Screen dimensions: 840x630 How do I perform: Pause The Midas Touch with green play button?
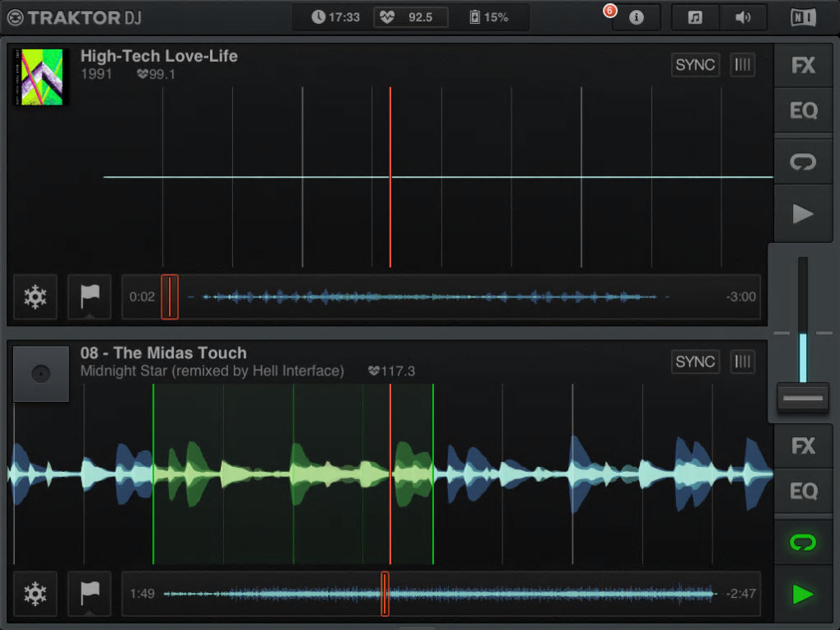coord(803,594)
